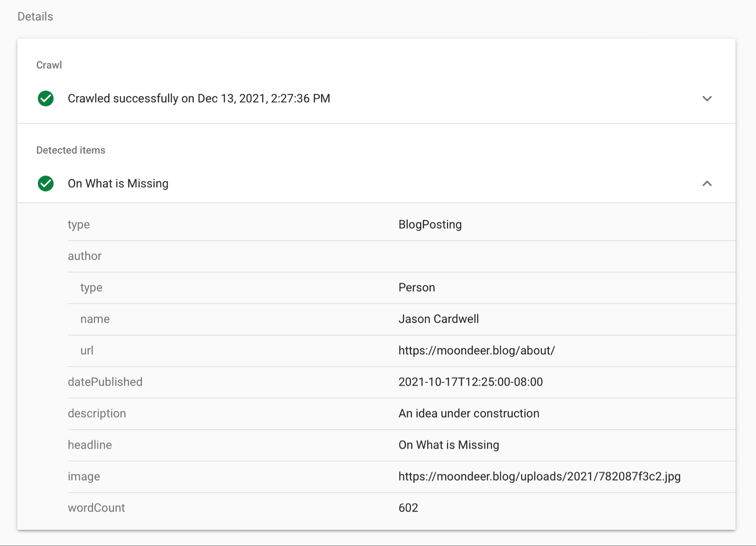Click the name label under author
The width and height of the screenshot is (756, 546).
(95, 319)
